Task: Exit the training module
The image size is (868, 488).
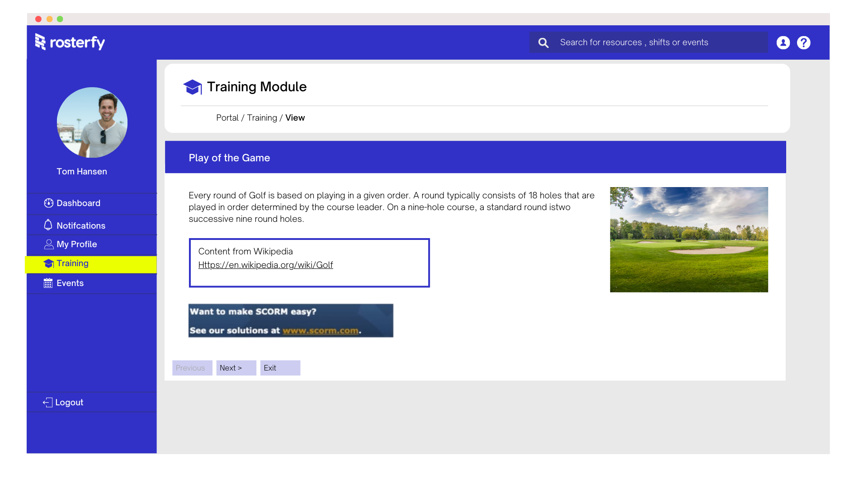Action: coord(280,368)
